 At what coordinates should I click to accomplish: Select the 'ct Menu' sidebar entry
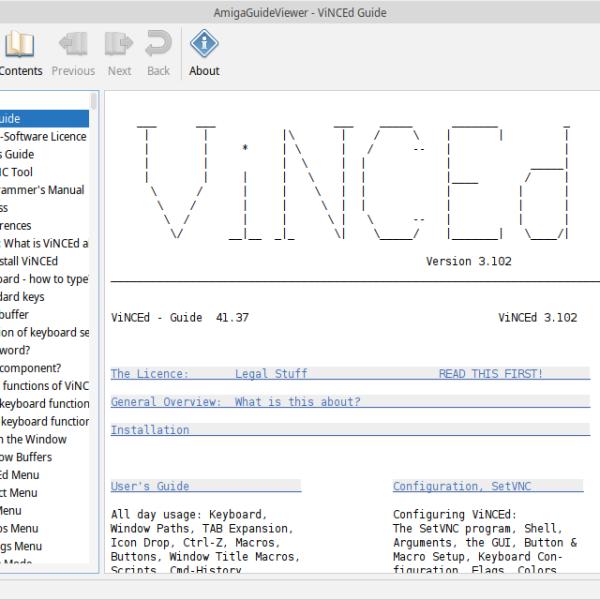pyautogui.click(x=44, y=492)
